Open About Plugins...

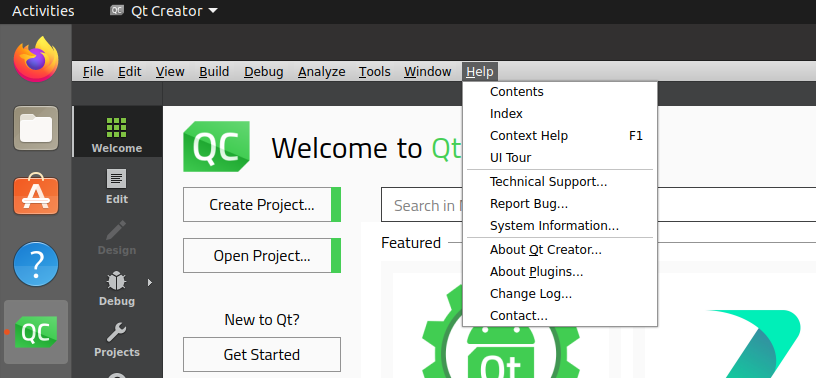(x=560, y=272)
